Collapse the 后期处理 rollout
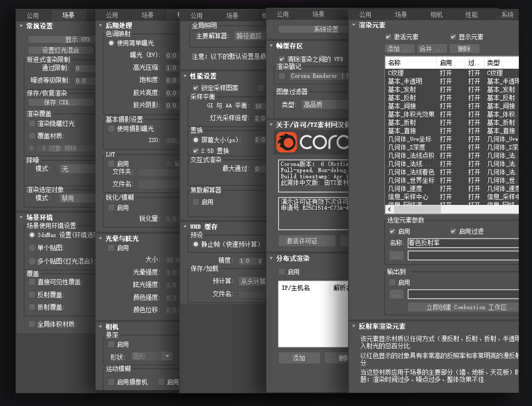 coord(101,25)
